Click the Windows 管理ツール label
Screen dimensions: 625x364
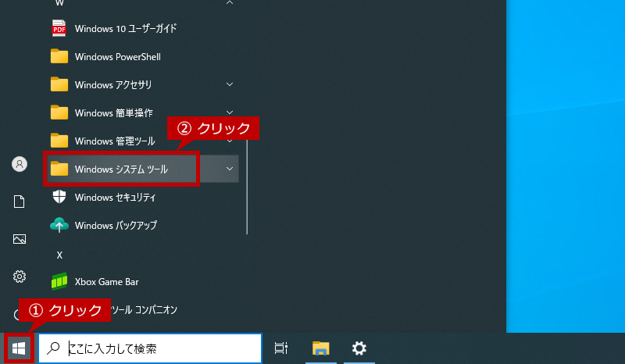click(x=115, y=141)
